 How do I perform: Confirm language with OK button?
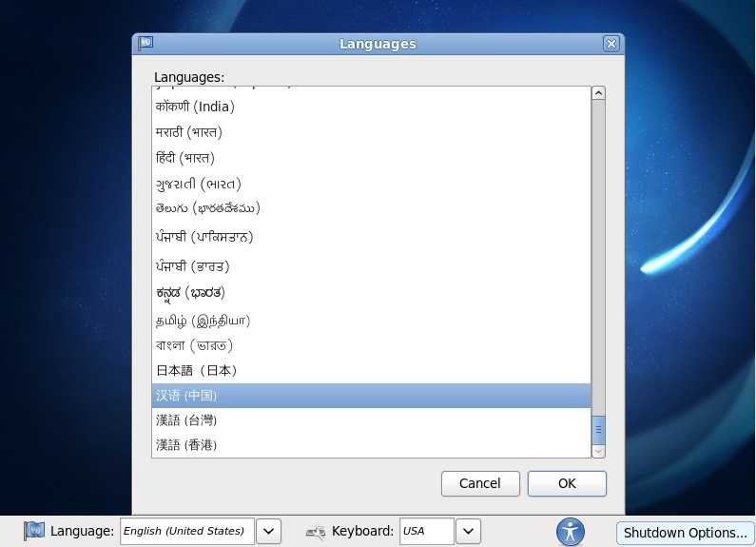coord(567,483)
